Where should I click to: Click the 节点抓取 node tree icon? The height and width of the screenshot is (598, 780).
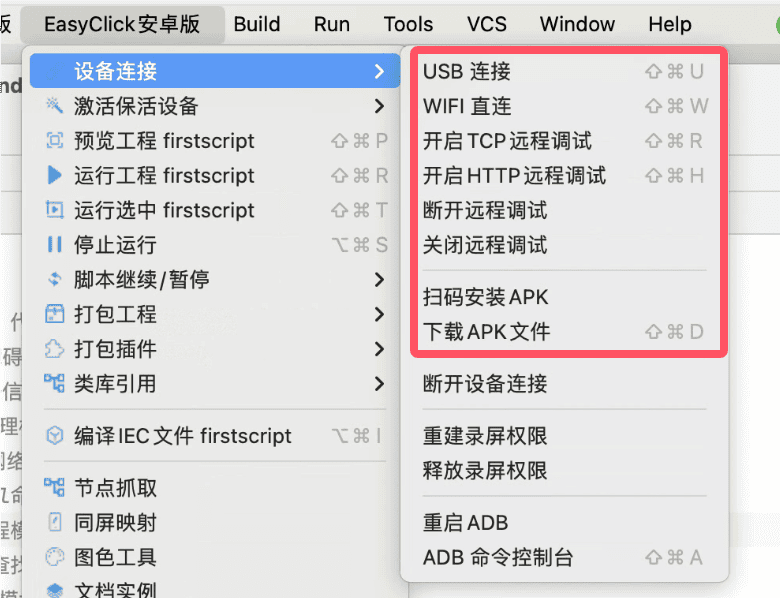54,488
